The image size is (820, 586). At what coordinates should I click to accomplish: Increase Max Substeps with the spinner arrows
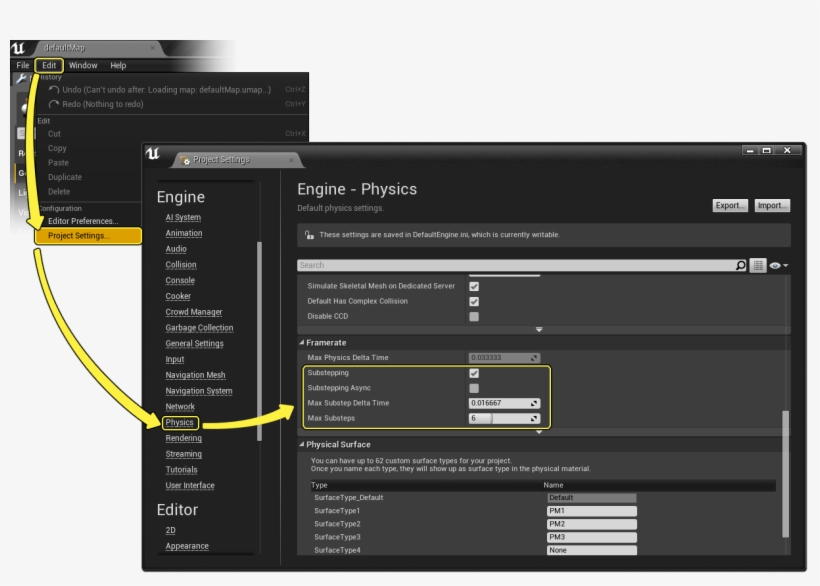(x=535, y=416)
